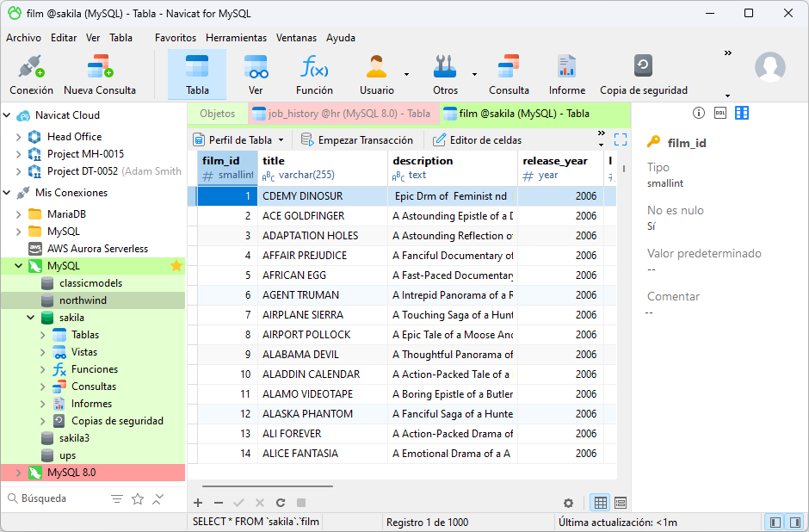The height and width of the screenshot is (532, 809).
Task: Click the Informe toolbar icon
Action: click(x=566, y=75)
